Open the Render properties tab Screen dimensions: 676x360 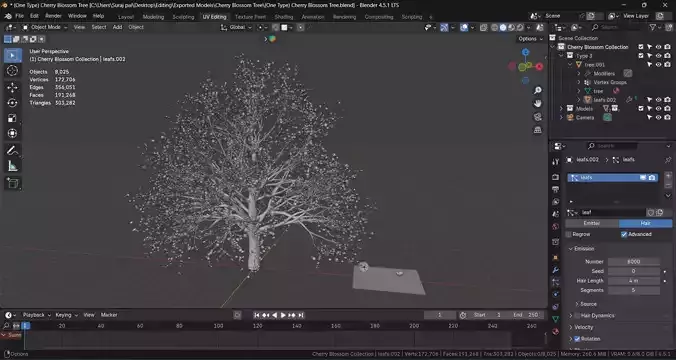(x=556, y=177)
